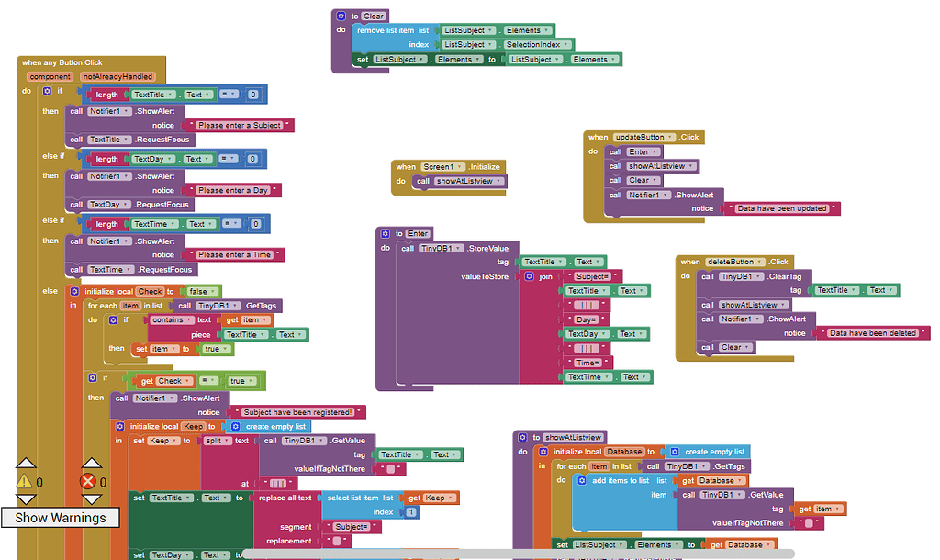This screenshot has width=940, height=560.
Task: Click the gear icon on the Clear procedure block
Action: pos(341,17)
